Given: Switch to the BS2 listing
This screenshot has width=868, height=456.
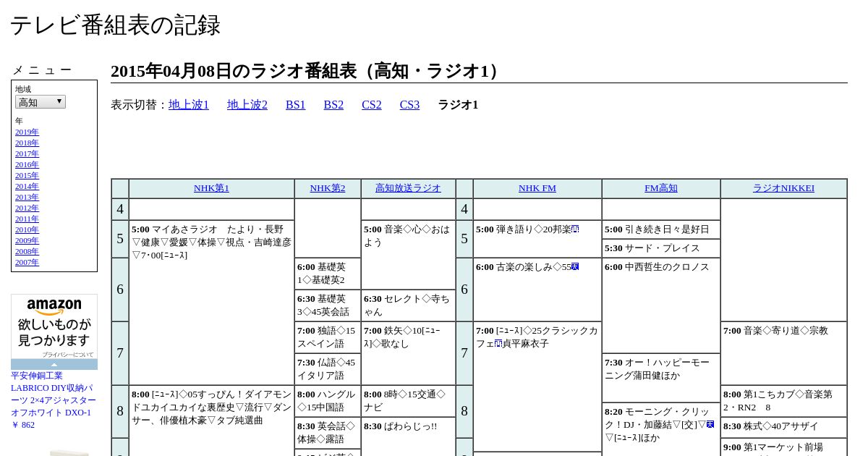Looking at the screenshot, I should (x=333, y=105).
